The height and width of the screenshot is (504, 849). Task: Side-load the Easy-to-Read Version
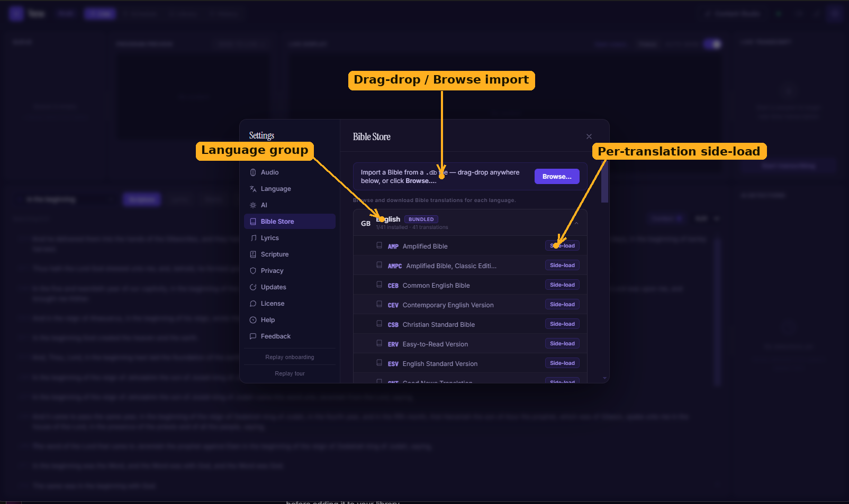click(562, 344)
